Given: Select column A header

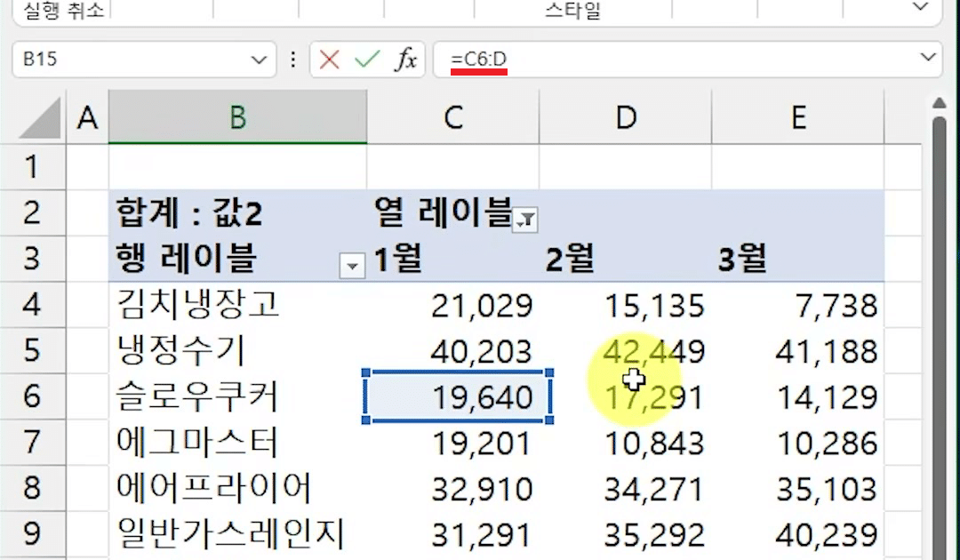Looking at the screenshot, I should click(x=87, y=117).
